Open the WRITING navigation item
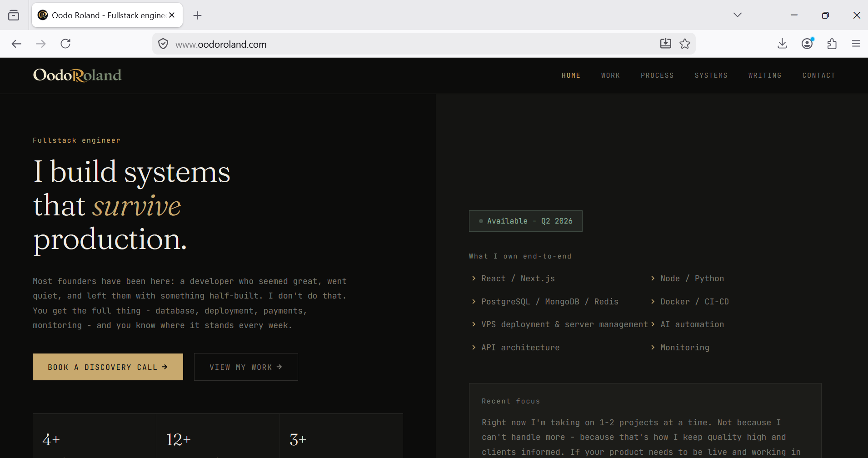Screen dimensions: 868x458 765,75
